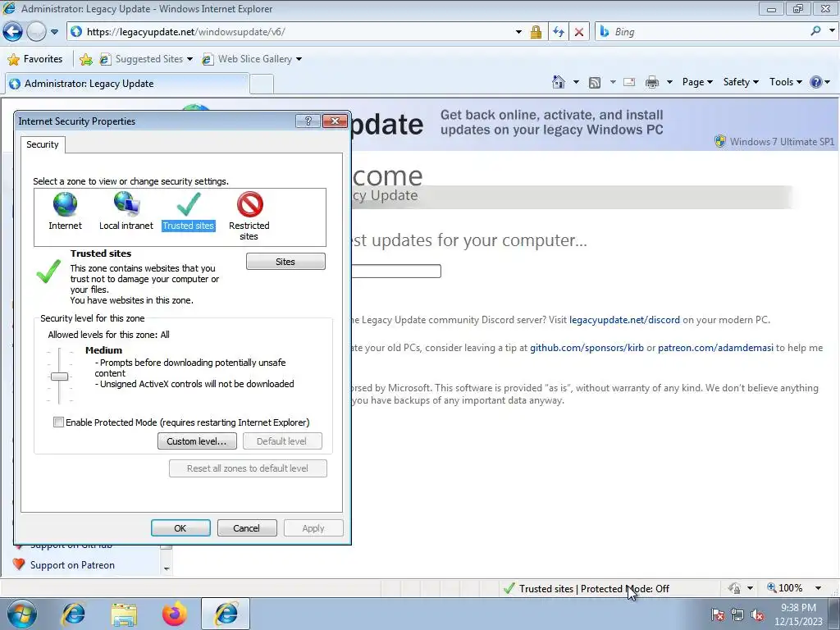Click Windows 7 Ultimate SP1 shield icon

720,141
